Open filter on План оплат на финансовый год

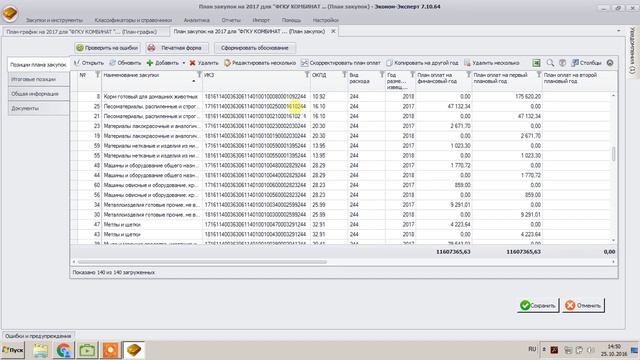point(469,75)
